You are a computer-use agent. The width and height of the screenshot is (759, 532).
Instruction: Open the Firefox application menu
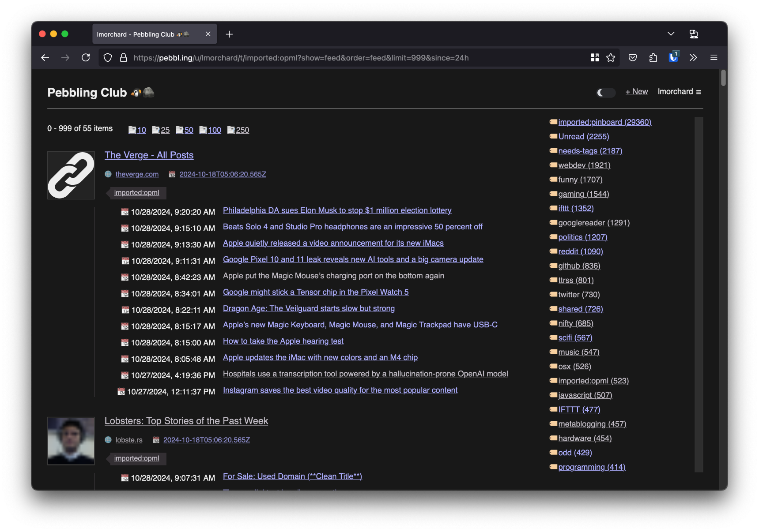pos(714,58)
